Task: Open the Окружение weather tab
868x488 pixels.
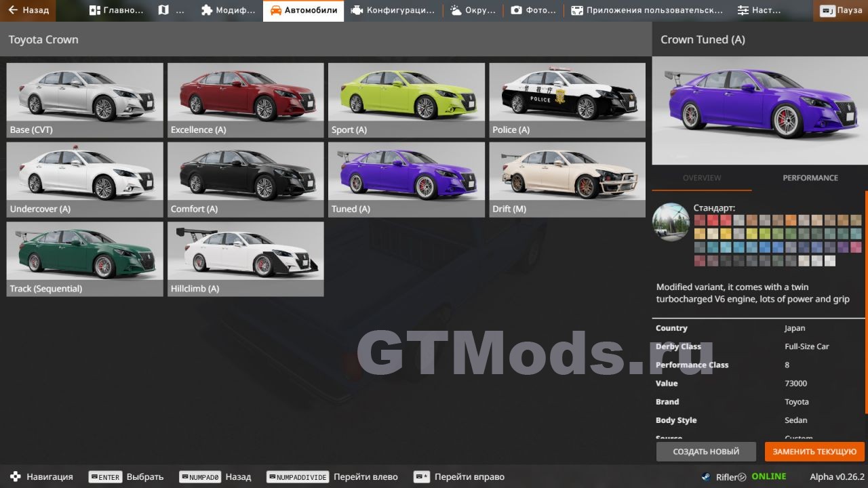Action: click(473, 10)
